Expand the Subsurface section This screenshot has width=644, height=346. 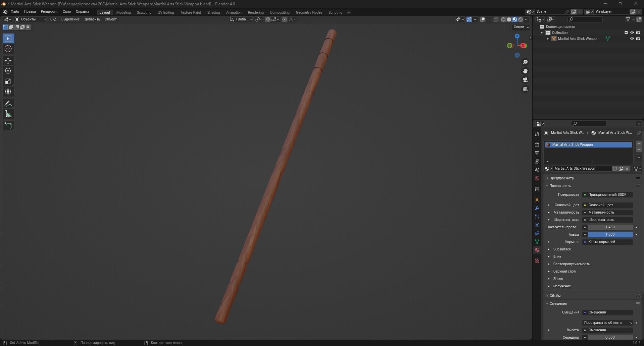[x=562, y=249]
